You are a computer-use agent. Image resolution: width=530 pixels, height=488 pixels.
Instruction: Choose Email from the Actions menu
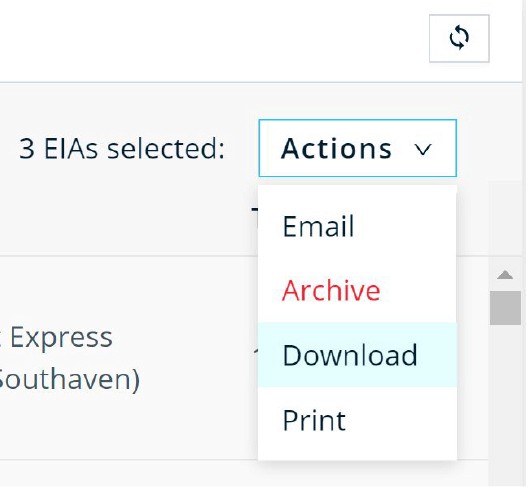tap(357, 226)
